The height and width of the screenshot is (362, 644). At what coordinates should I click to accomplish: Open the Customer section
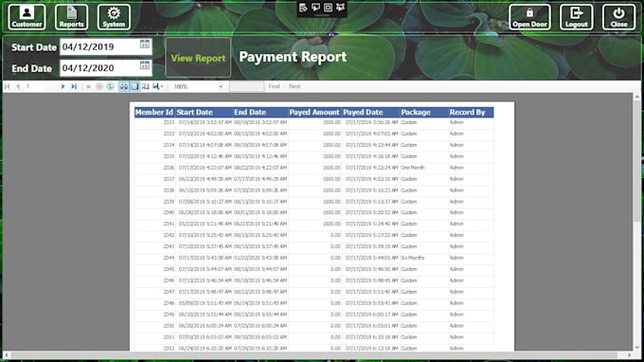[x=27, y=17]
